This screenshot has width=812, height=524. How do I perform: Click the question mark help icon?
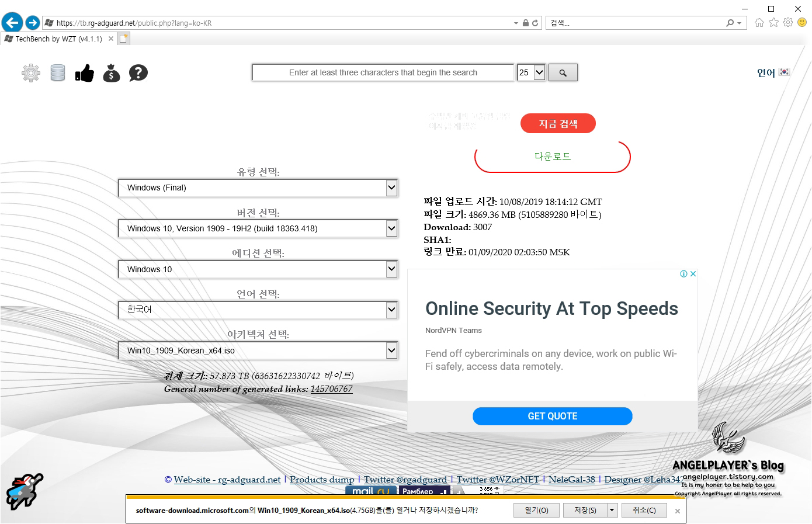[138, 73]
